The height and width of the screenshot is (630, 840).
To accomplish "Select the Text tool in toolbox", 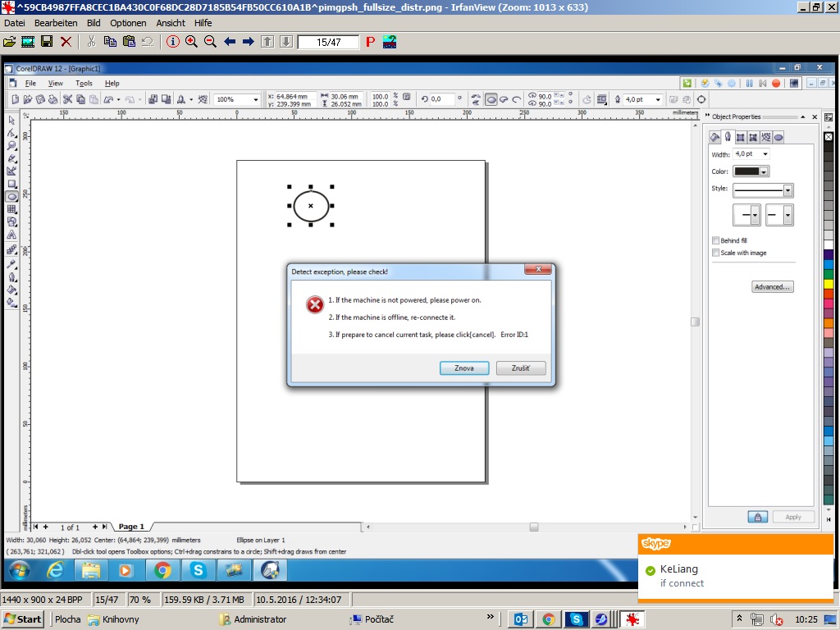I will 12,235.
